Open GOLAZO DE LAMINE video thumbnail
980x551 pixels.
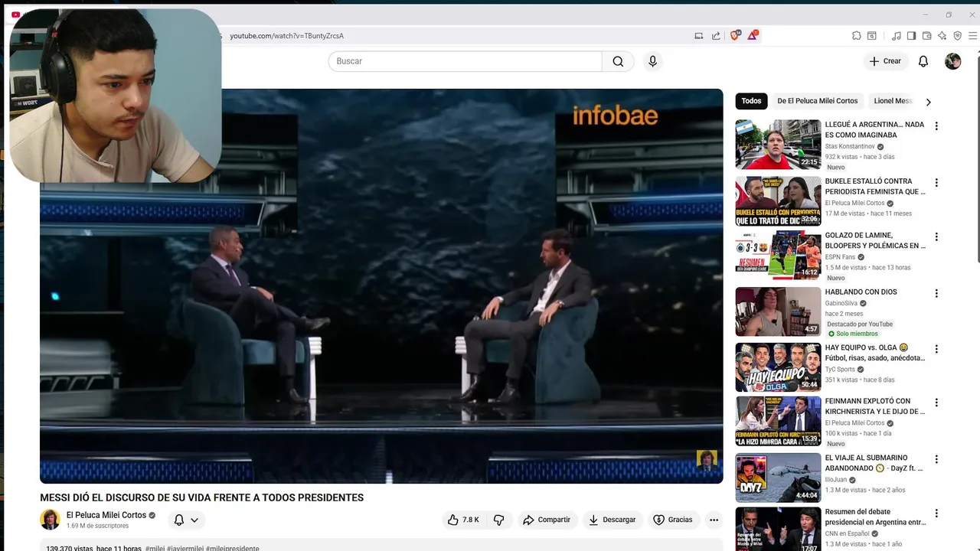(x=778, y=255)
